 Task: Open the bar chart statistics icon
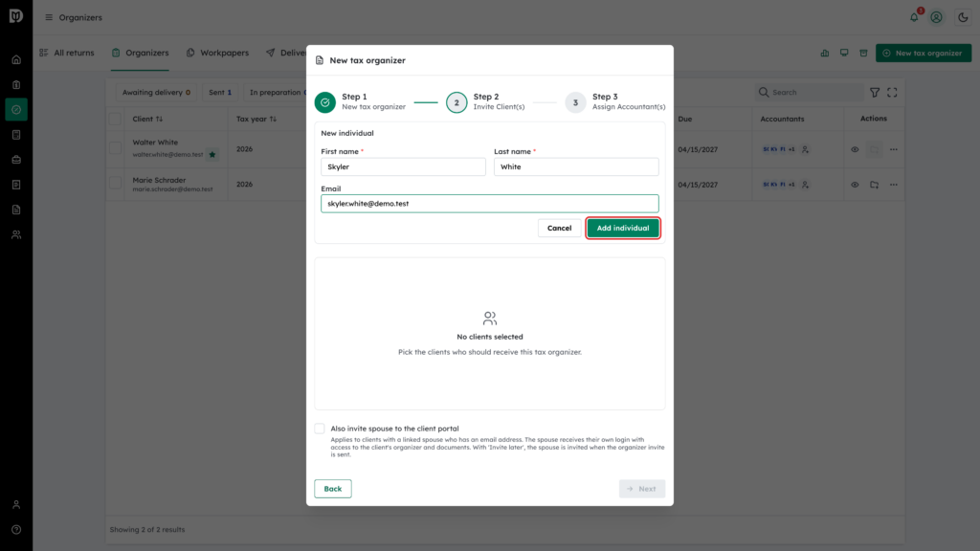824,54
